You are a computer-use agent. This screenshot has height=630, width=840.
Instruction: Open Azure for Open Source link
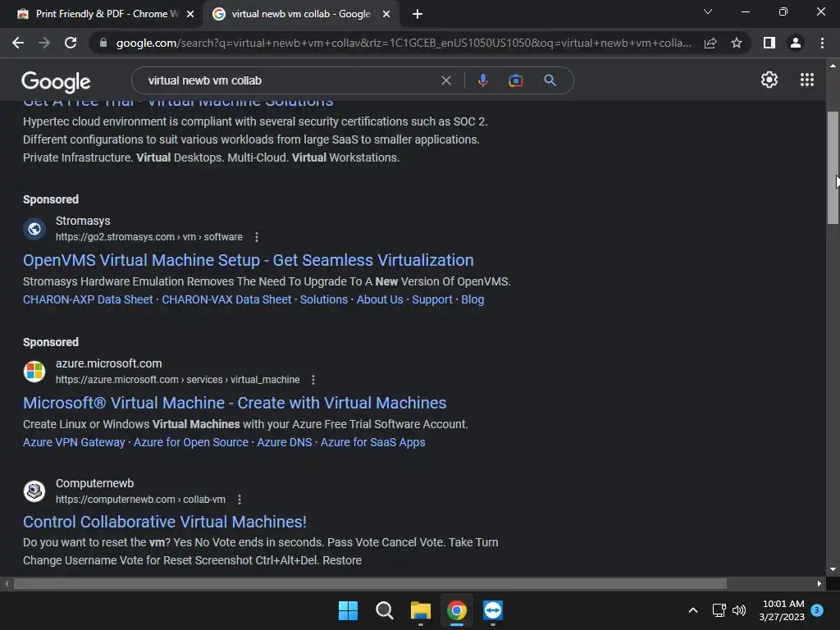(190, 442)
